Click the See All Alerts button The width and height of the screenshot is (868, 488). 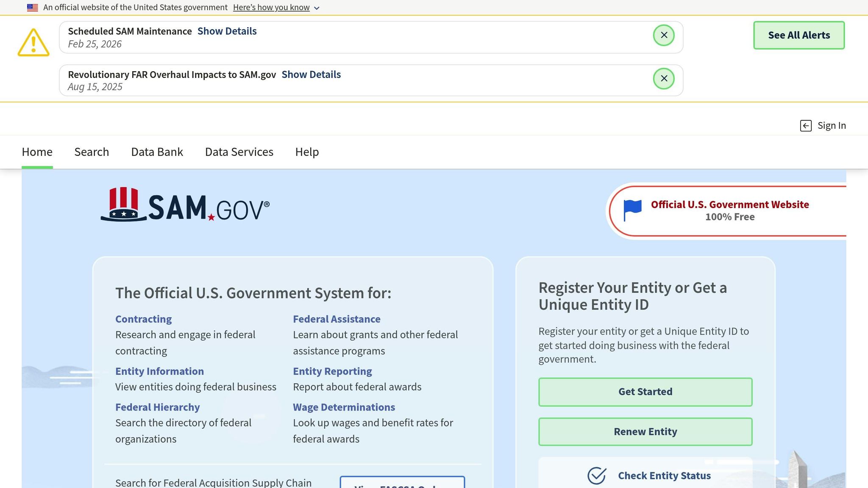click(x=798, y=35)
